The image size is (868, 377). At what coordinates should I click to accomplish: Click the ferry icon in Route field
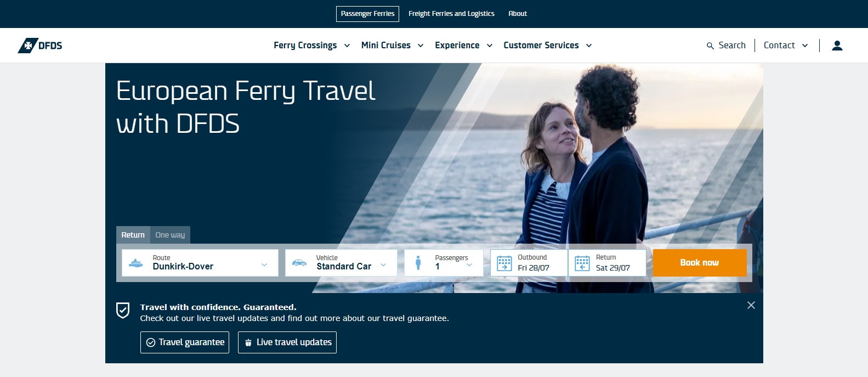tap(136, 263)
